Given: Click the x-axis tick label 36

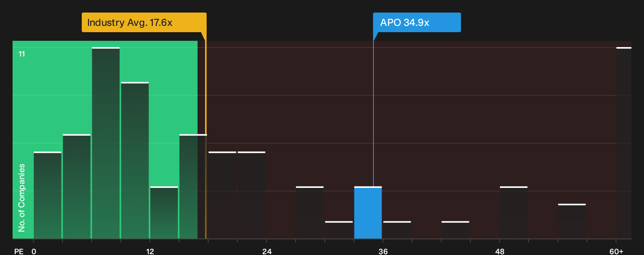Looking at the screenshot, I should tap(383, 251).
